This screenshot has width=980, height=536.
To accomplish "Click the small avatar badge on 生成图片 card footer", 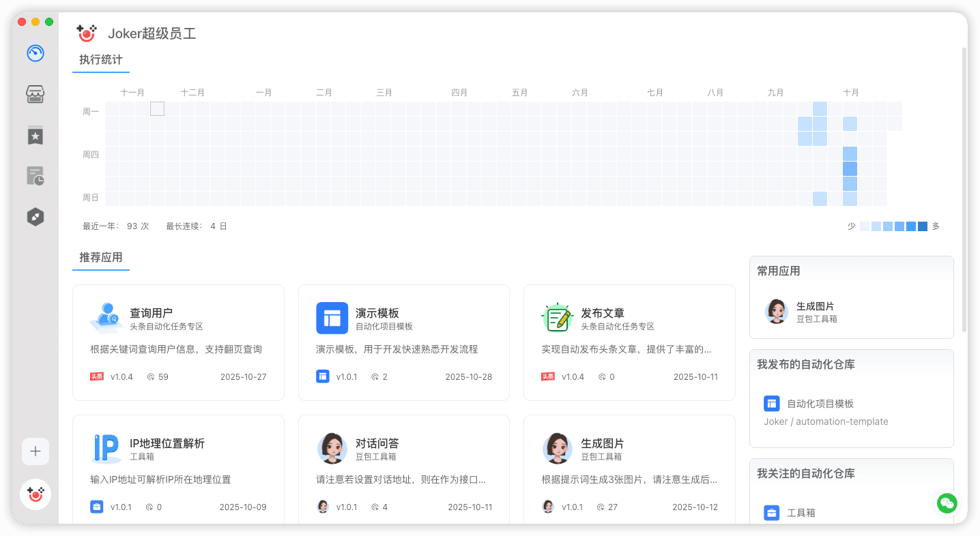I will [x=548, y=507].
